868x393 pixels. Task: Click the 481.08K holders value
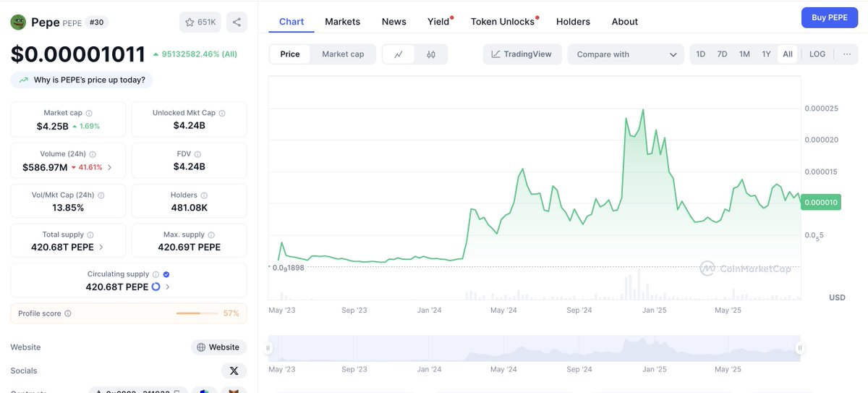pyautogui.click(x=189, y=208)
